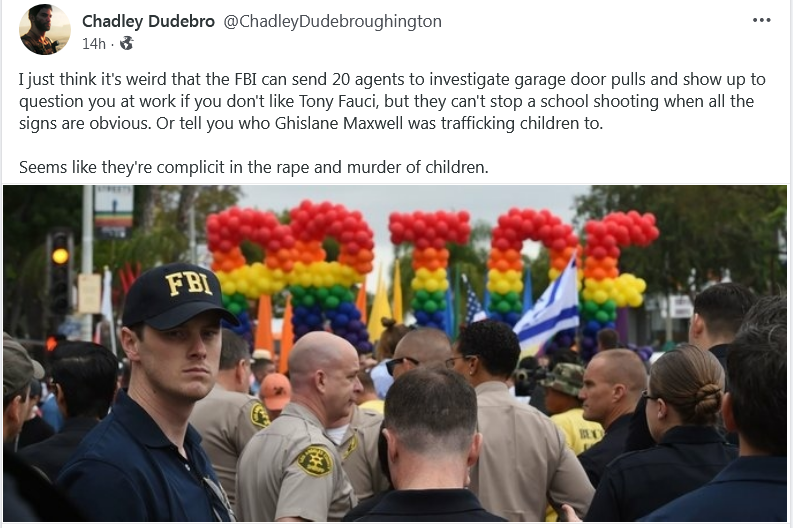Viewport: 796px width, 531px height.
Task: Click the Chadley Dudebro display name
Action: tap(148, 21)
